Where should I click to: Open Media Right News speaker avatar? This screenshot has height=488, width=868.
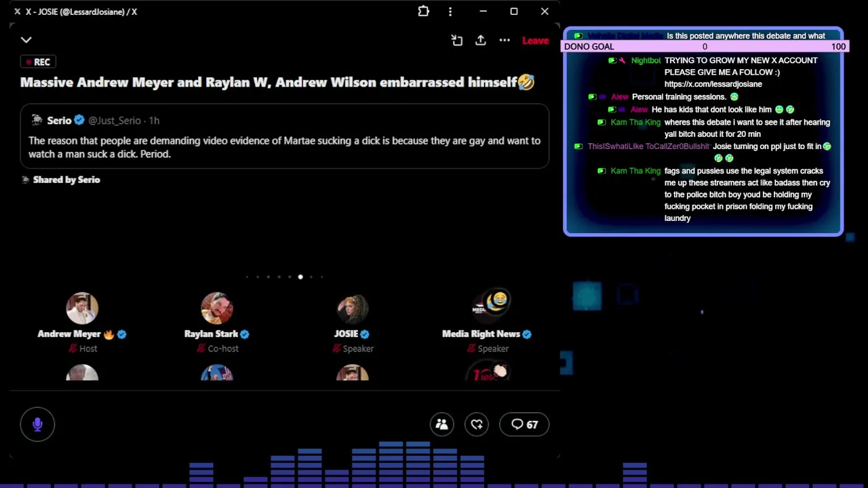[x=487, y=308]
